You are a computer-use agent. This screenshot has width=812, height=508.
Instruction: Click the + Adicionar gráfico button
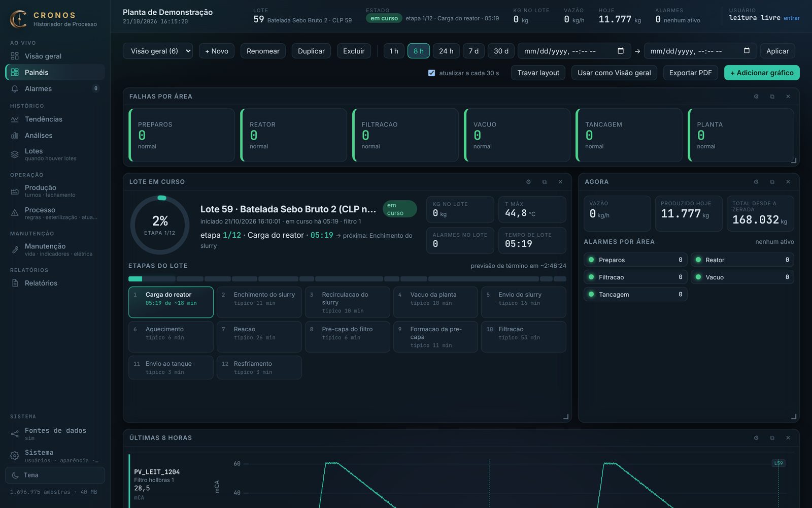[x=762, y=73]
